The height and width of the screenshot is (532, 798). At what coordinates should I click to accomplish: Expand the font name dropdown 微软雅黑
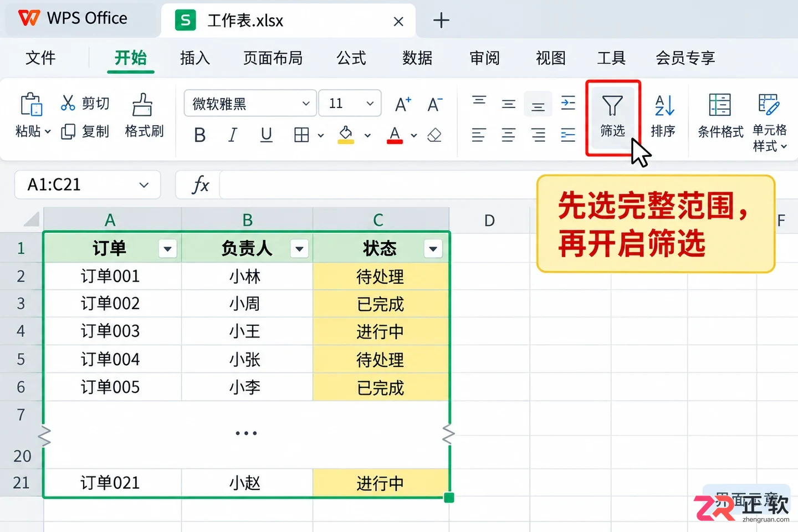point(306,104)
